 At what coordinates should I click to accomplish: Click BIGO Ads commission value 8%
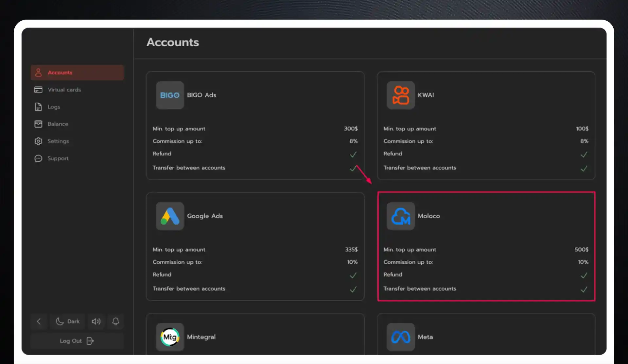point(354,141)
